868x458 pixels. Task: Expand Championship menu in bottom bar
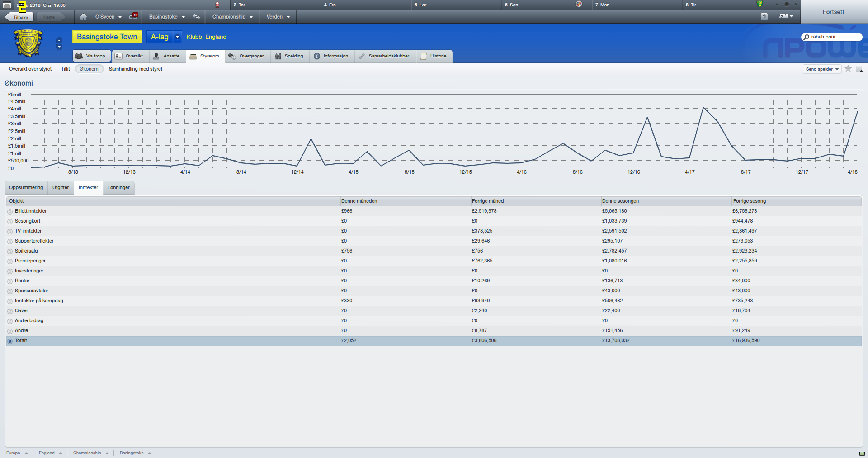91,453
